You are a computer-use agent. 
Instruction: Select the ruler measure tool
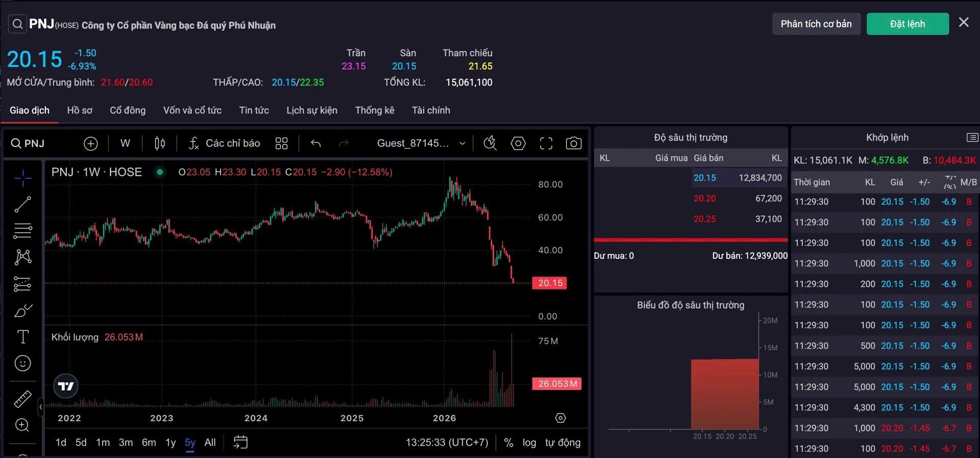coord(23,399)
